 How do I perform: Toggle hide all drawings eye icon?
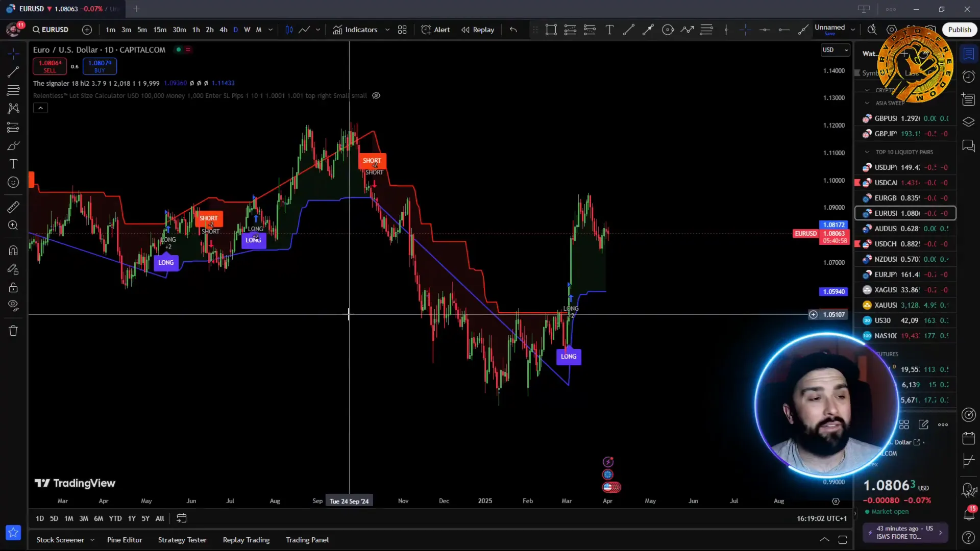[13, 306]
